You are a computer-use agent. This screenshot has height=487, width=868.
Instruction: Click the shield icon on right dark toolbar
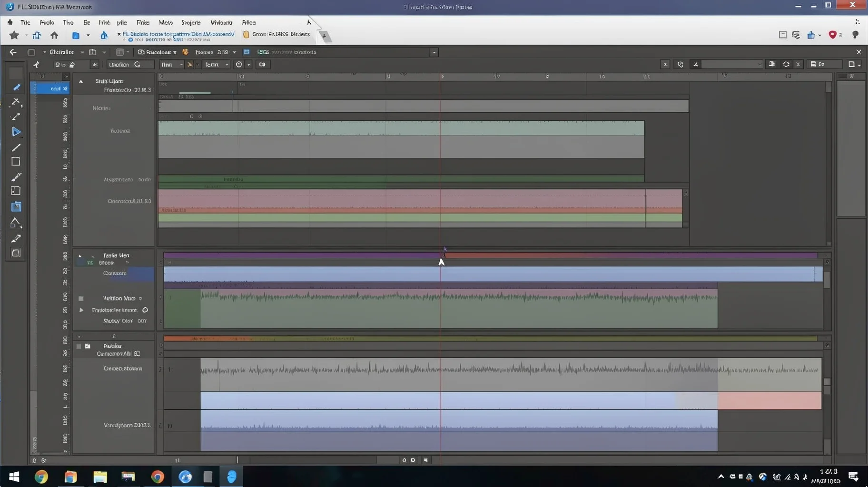680,65
